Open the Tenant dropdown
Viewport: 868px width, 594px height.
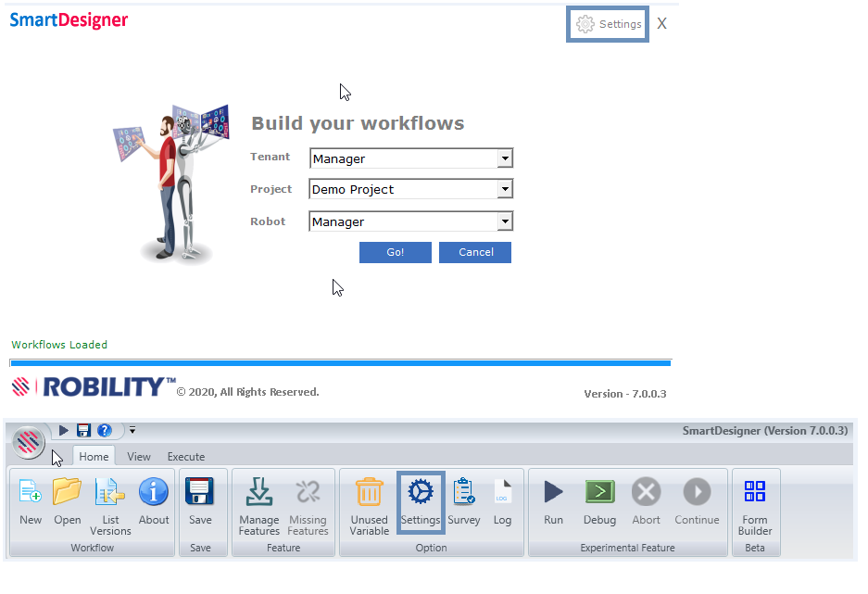pyautogui.click(x=505, y=158)
